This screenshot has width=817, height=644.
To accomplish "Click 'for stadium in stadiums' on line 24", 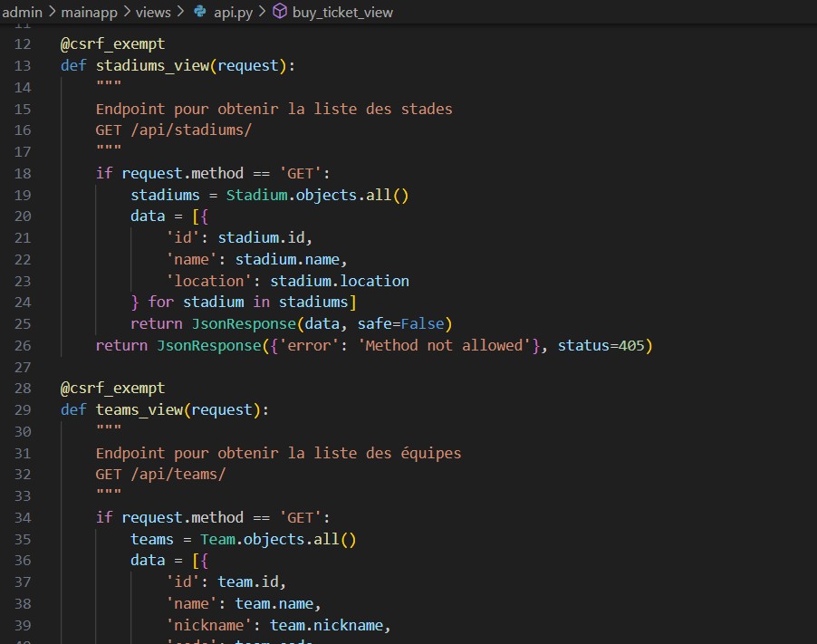I will (247, 303).
